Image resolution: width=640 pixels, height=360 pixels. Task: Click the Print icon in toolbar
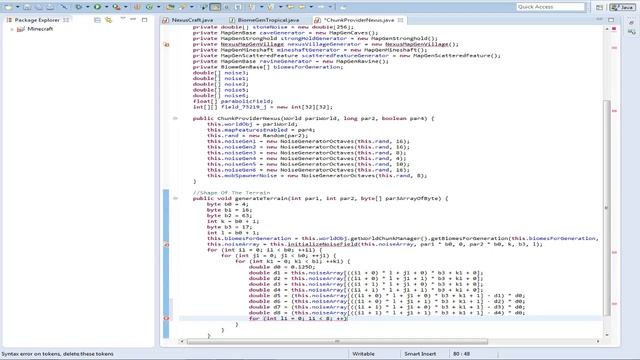50,7
